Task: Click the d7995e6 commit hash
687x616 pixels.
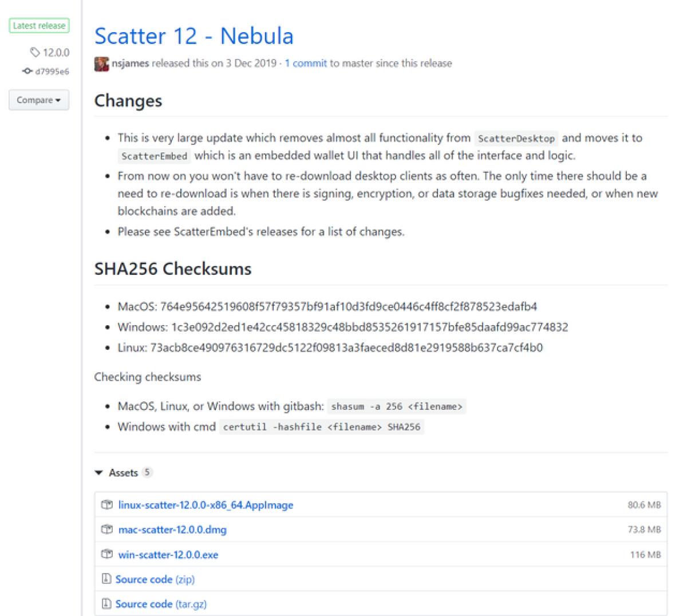Action: coord(52,72)
